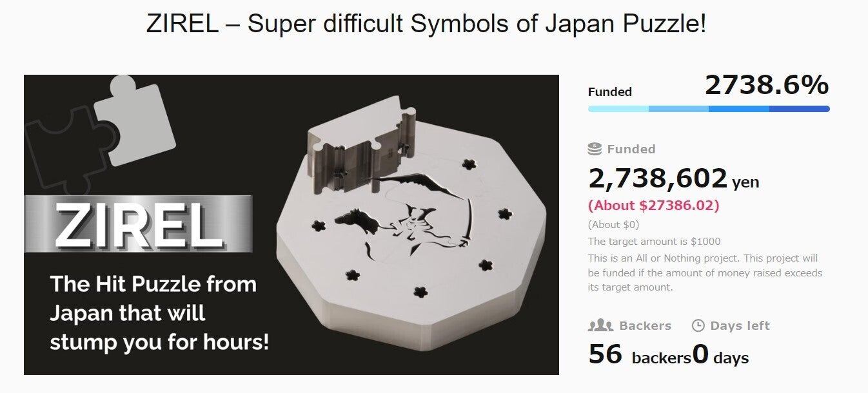Click the backers people icon
Image resolution: width=868 pixels, height=393 pixels.
pos(600,325)
